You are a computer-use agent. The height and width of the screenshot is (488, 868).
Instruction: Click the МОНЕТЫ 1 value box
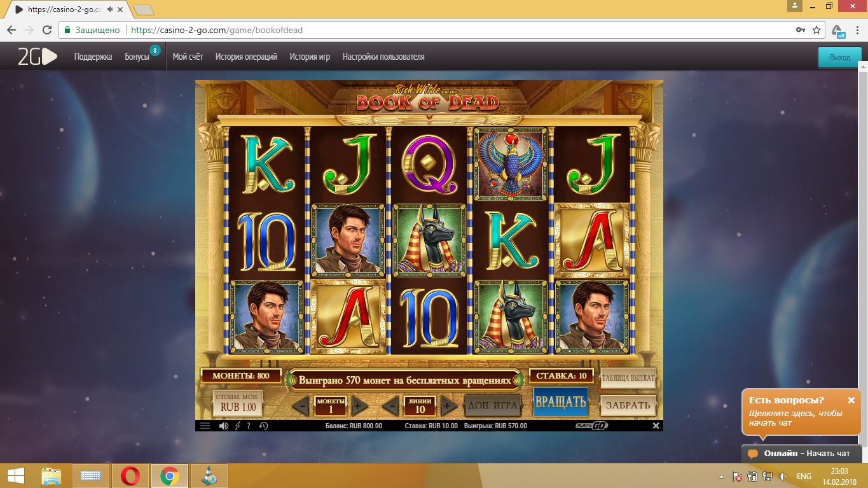330,405
